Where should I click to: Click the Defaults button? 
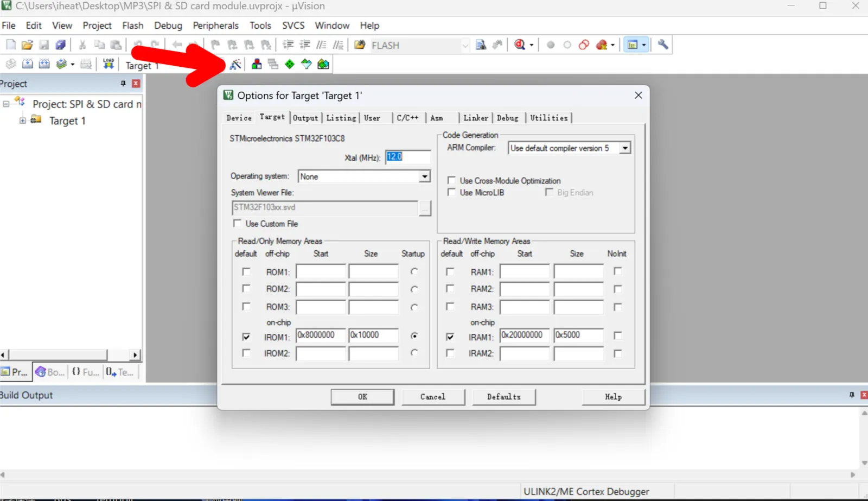pyautogui.click(x=504, y=397)
